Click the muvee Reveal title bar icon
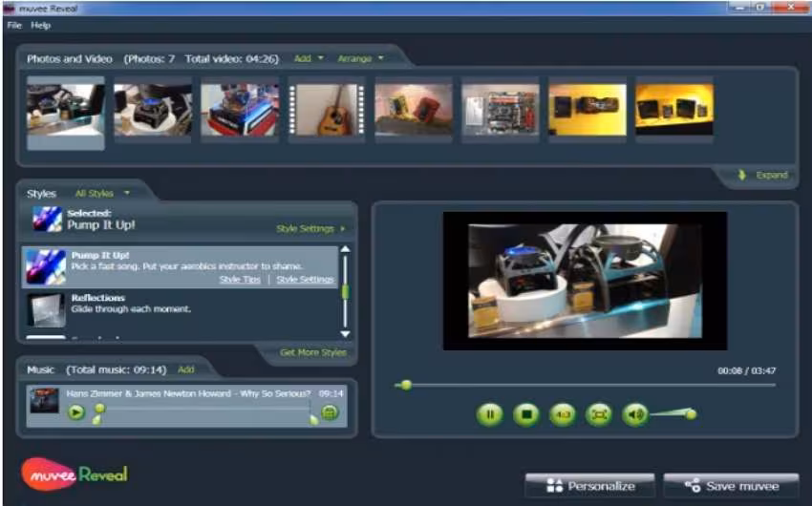 9,9
